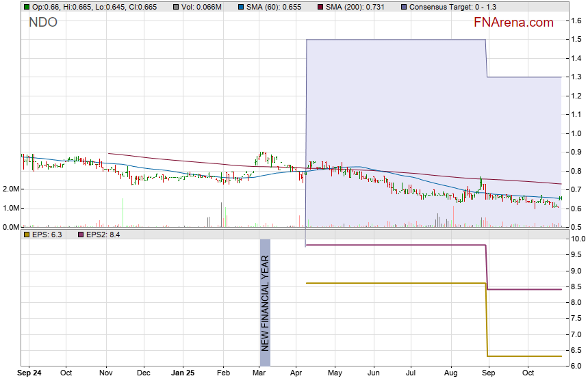Click the 6.0 label on the EPS axis

pyautogui.click(x=576, y=366)
